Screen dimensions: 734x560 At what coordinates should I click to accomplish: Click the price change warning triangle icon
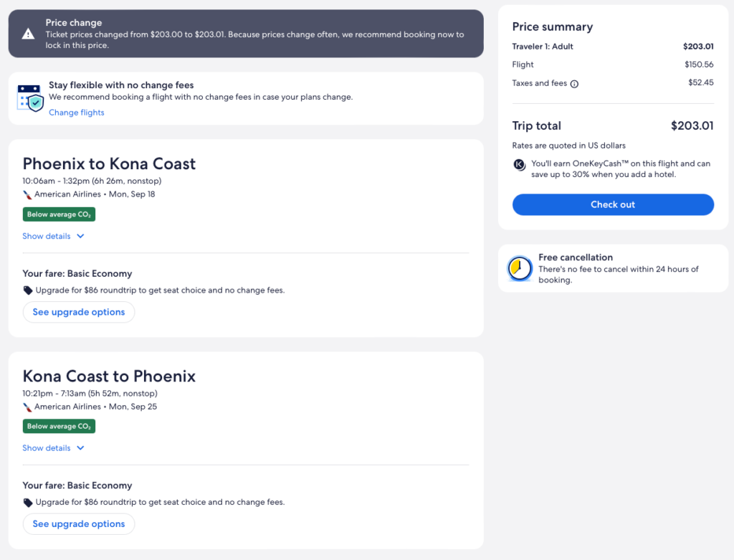click(x=28, y=34)
